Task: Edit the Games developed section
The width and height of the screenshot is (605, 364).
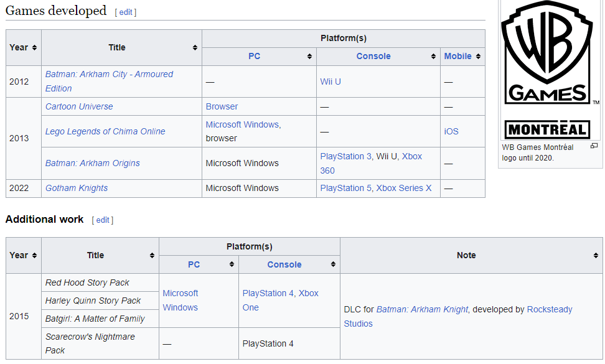Action: (126, 12)
